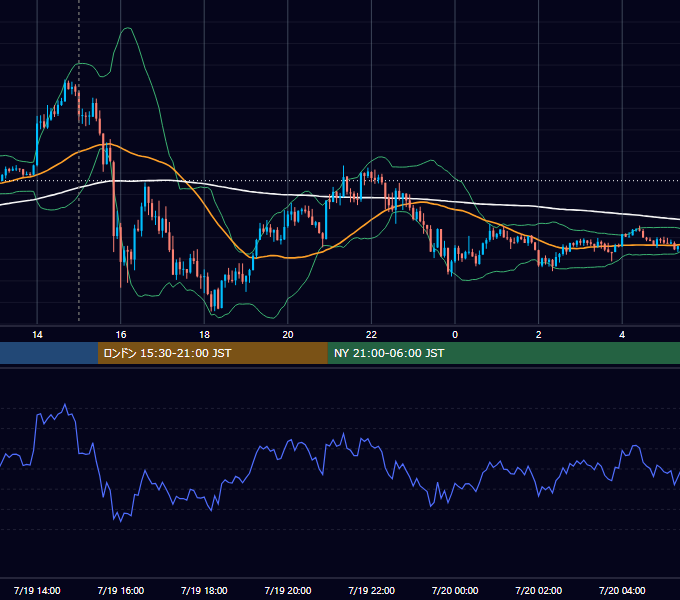
Task: Click the 0 hour axis label
Action: click(455, 335)
